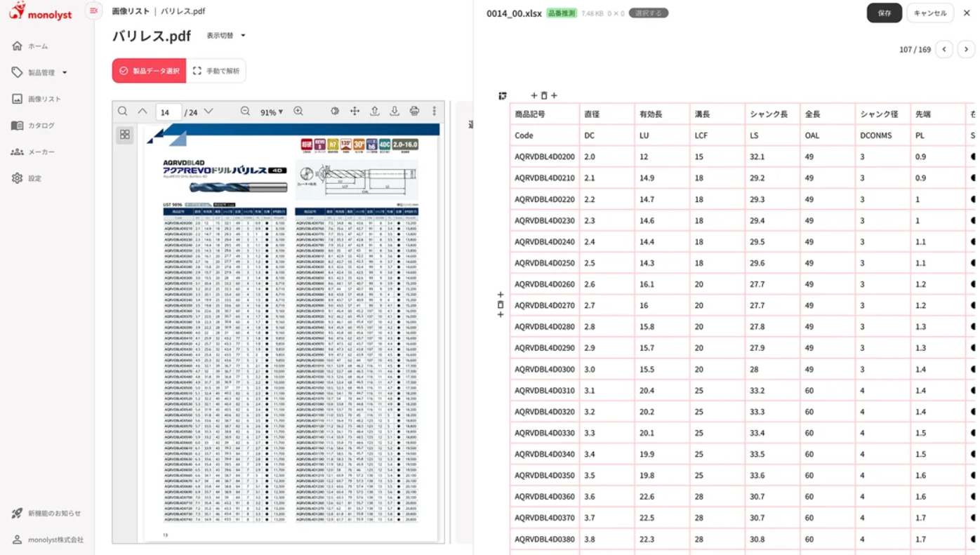Activate the pan/move tool in PDF toolbar
The image size is (980, 555).
355,112
